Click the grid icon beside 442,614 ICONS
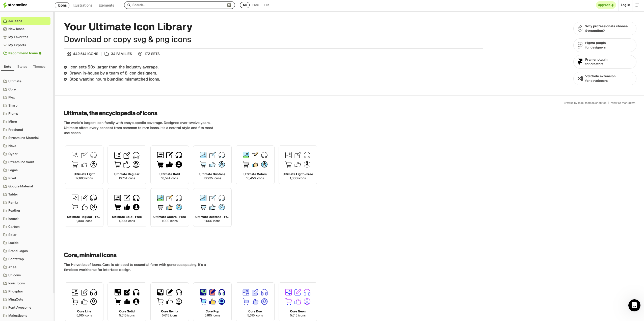Viewport: 644px width, 321px height. pyautogui.click(x=69, y=54)
